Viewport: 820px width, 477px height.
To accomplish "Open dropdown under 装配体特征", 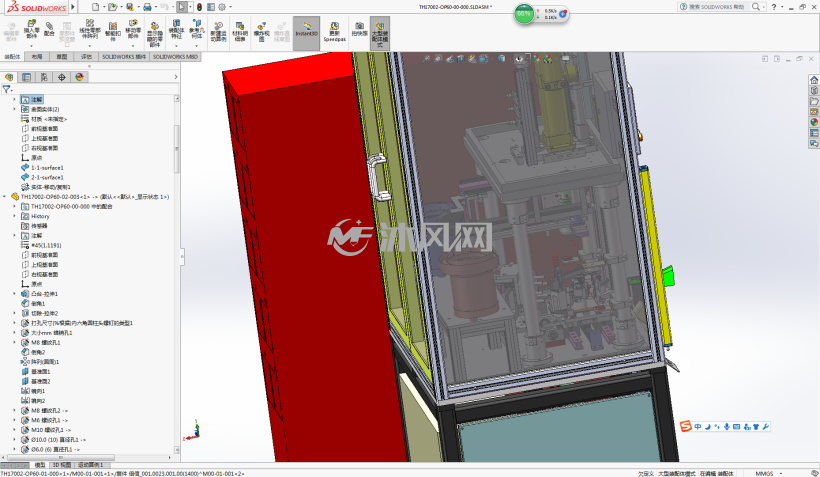I will (x=176, y=46).
